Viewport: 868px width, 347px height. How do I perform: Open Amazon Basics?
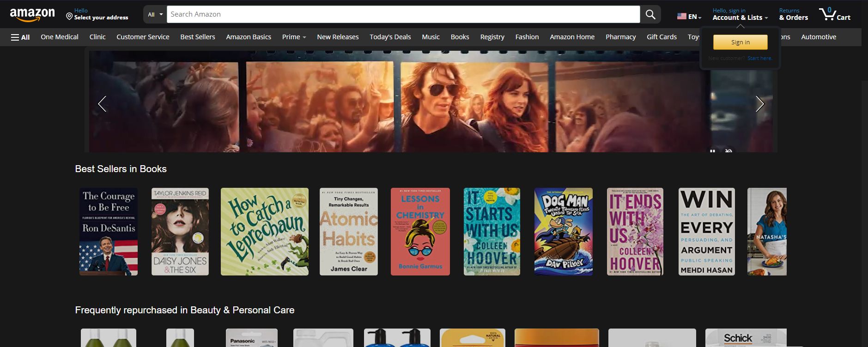pos(249,37)
